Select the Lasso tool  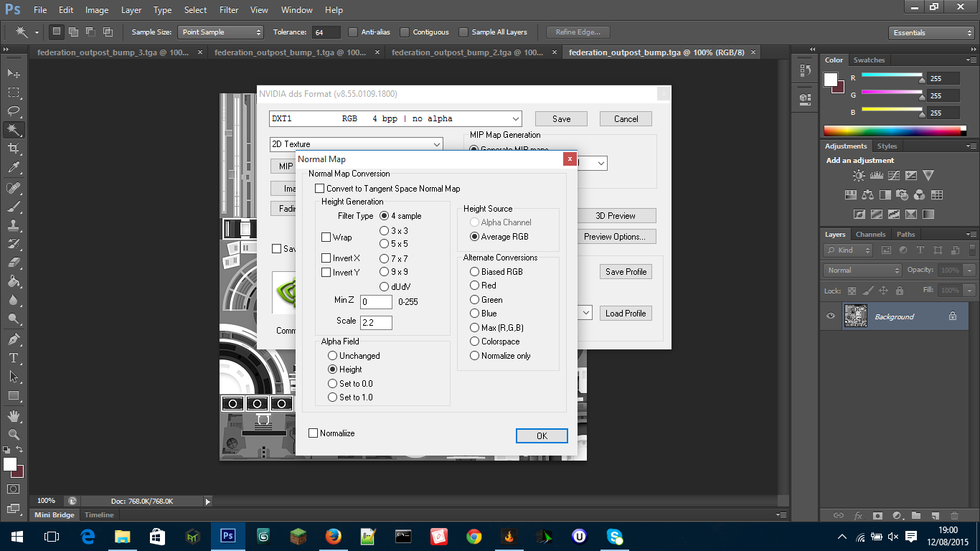click(x=14, y=111)
